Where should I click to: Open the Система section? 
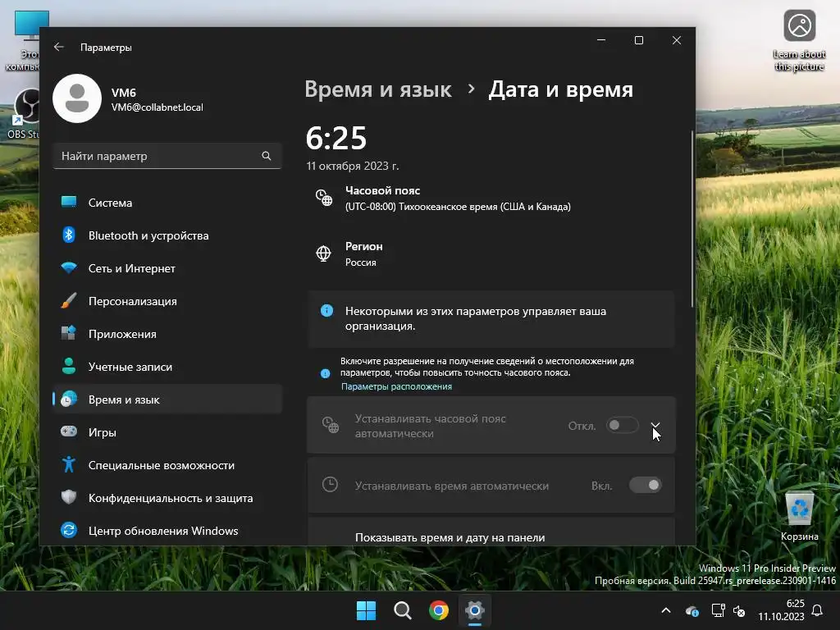(167, 203)
